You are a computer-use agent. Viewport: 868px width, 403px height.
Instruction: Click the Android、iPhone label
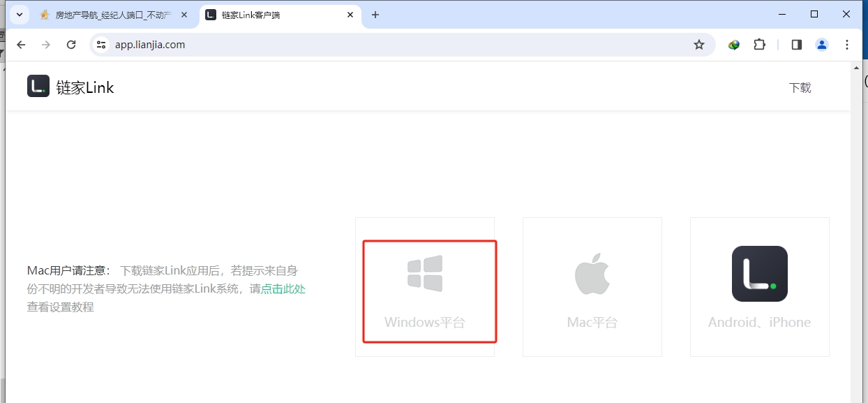point(759,323)
